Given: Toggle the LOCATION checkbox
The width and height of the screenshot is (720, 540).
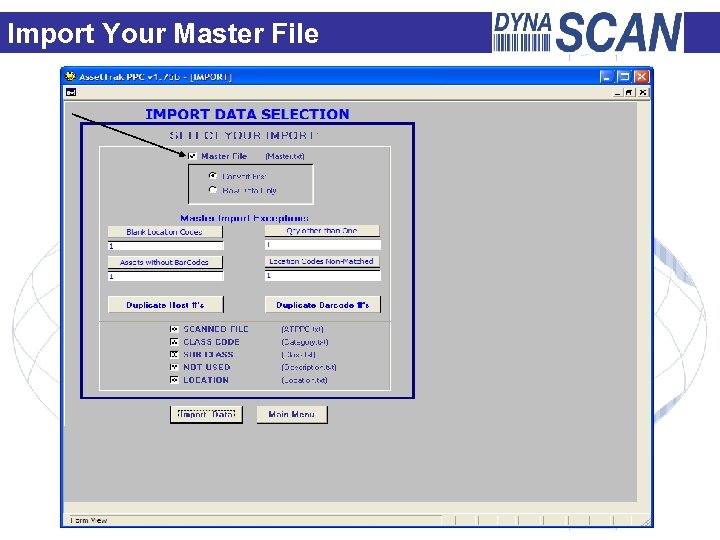Looking at the screenshot, I should tap(174, 380).
